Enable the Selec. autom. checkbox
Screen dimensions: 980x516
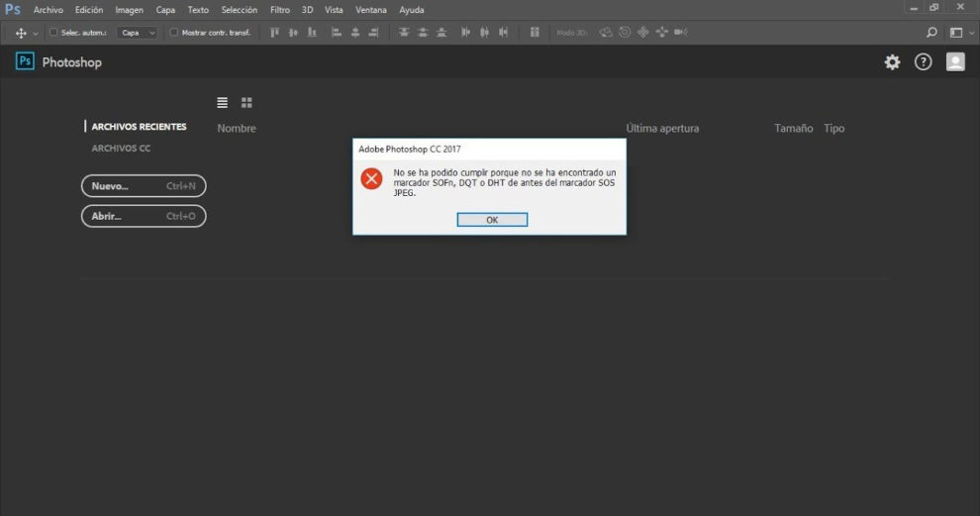point(53,33)
